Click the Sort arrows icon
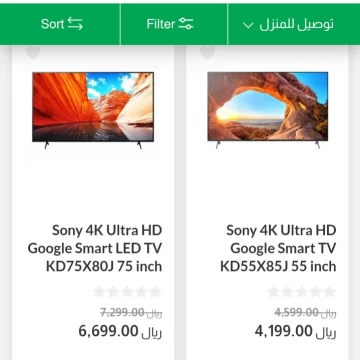This screenshot has height=360, width=360. [75, 24]
